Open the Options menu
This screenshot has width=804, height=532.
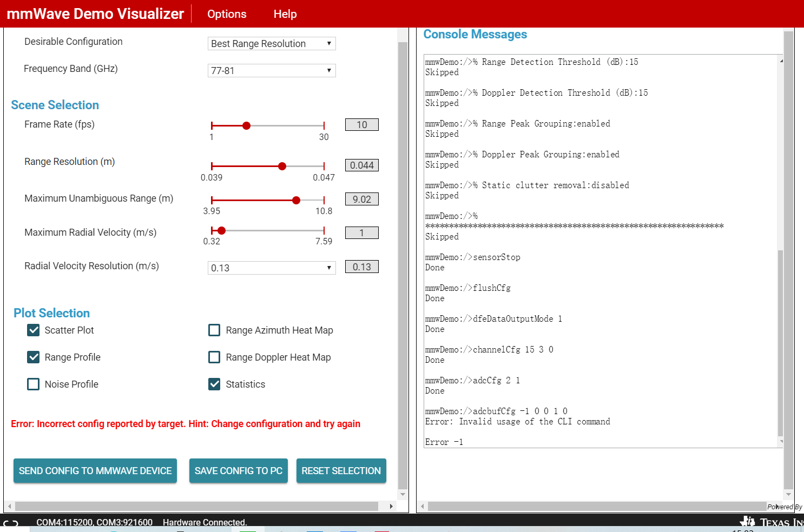227,14
